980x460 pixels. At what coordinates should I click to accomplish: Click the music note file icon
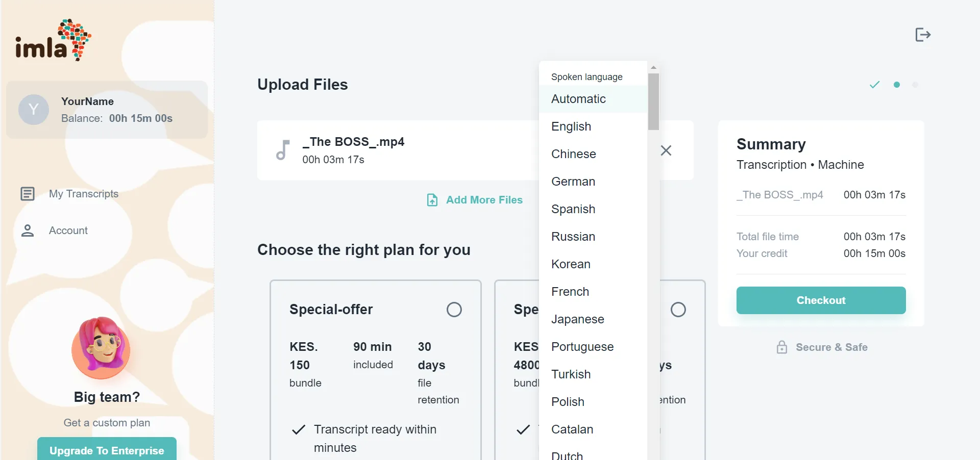(283, 150)
